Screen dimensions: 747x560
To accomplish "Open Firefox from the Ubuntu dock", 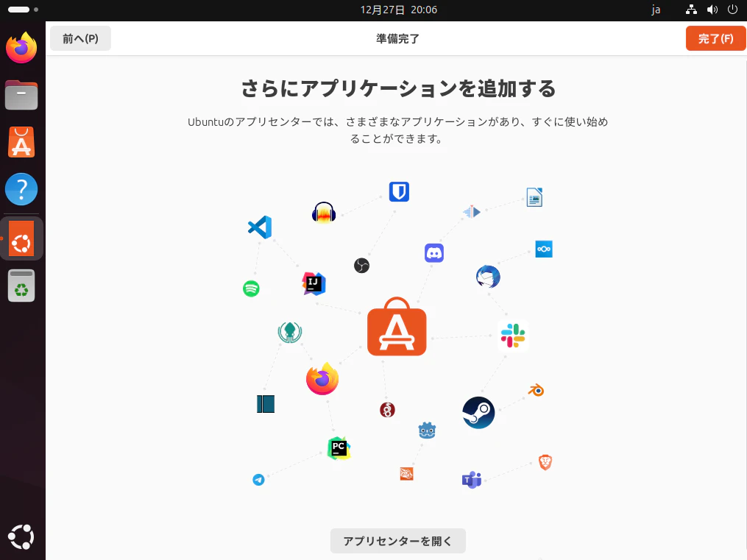I will (x=21, y=48).
